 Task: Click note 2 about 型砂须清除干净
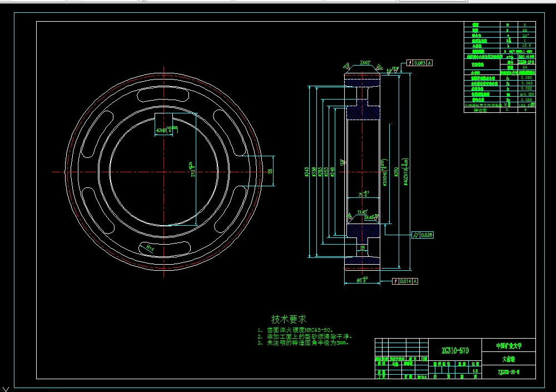tap(305, 336)
